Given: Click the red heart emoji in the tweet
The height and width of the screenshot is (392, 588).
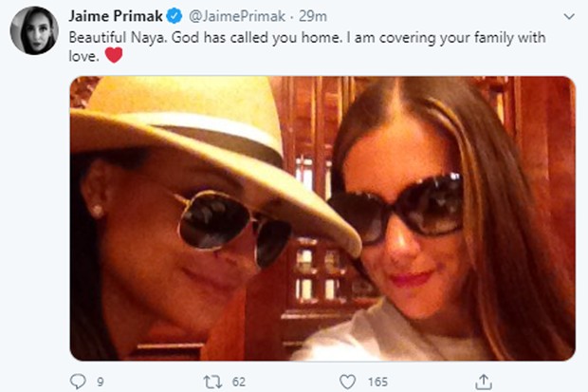Looking at the screenshot, I should point(114,55).
